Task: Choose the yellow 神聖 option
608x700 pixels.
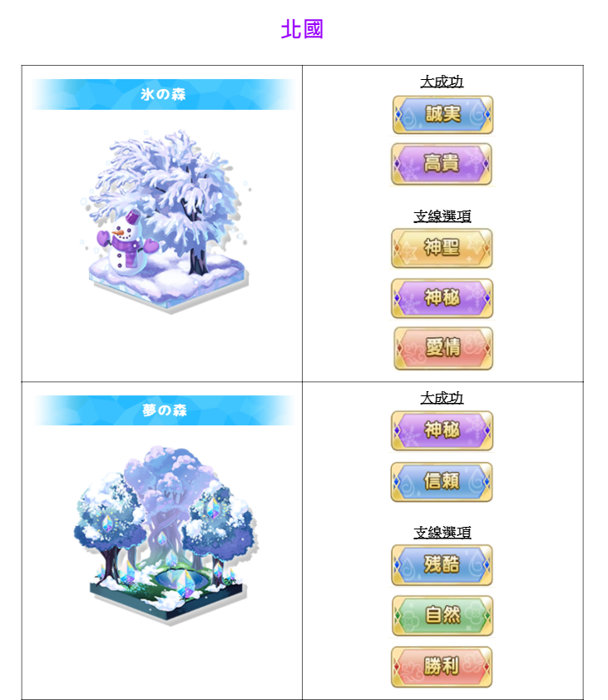Action: (x=442, y=248)
